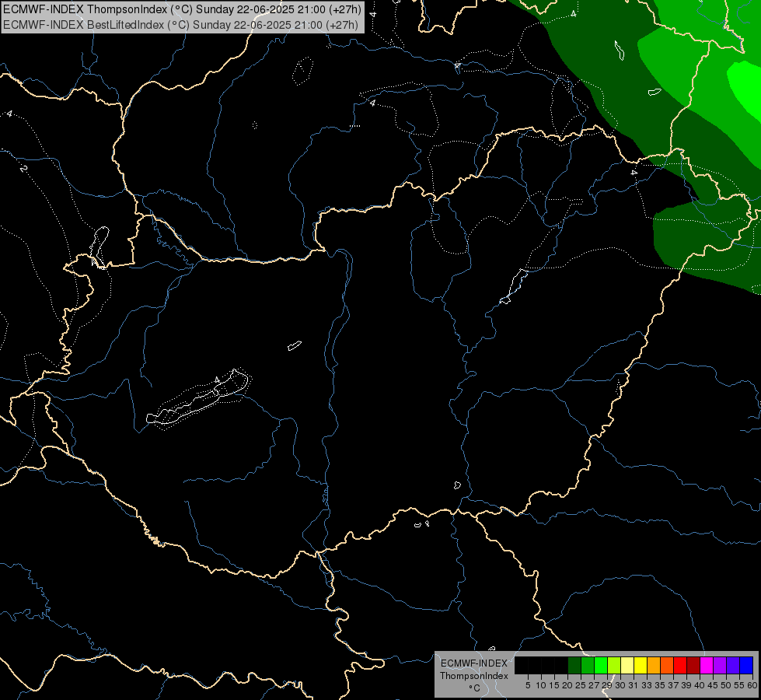The height and width of the screenshot is (700, 761).
Task: Pick the violet 50-55 legend swatch
Action: (733, 665)
